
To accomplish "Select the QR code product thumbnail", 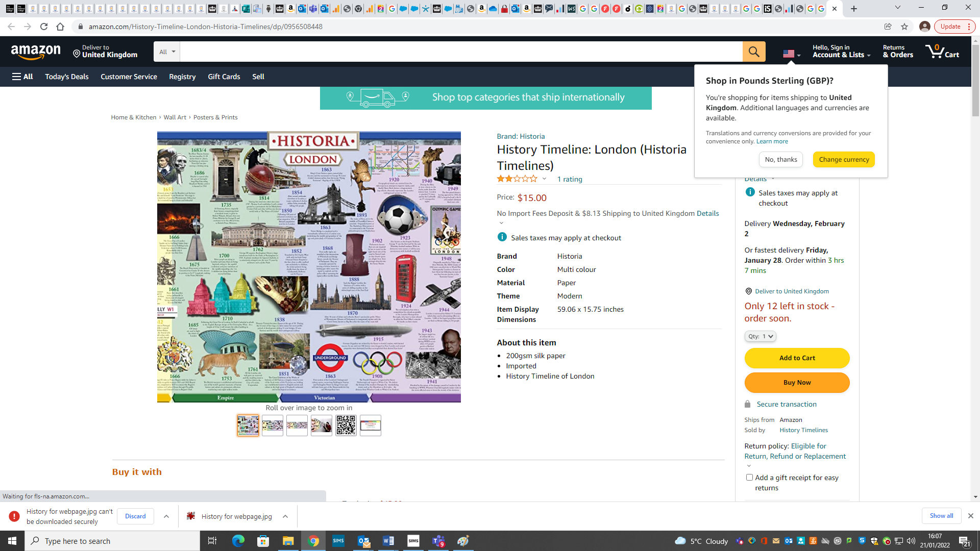I will (x=346, y=425).
